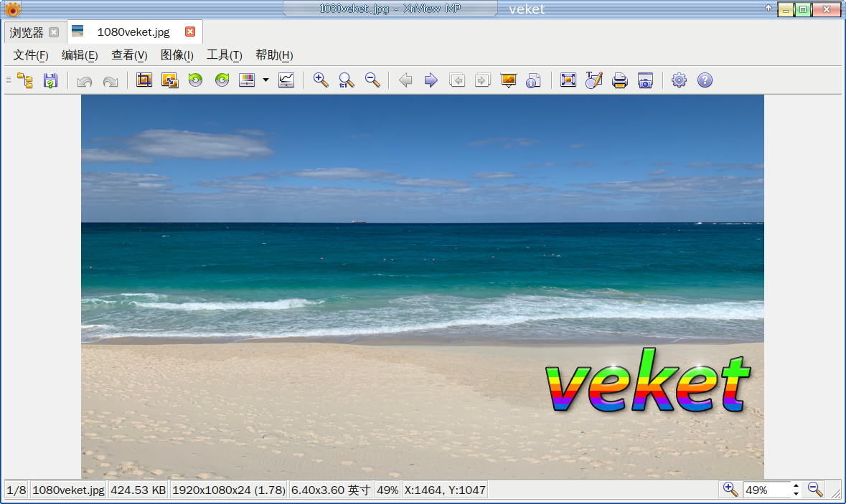Close the 浏览器 tab
This screenshot has width=846, height=504.
(x=54, y=32)
